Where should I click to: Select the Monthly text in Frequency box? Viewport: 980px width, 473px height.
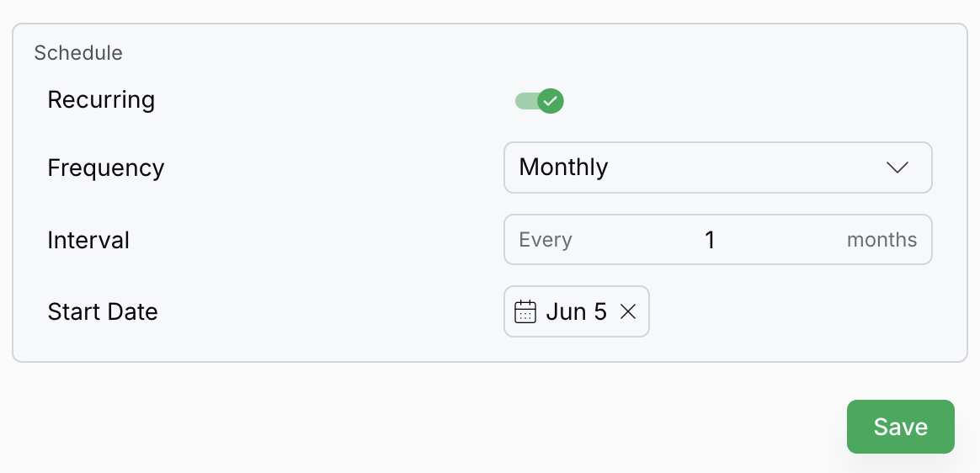tap(563, 167)
